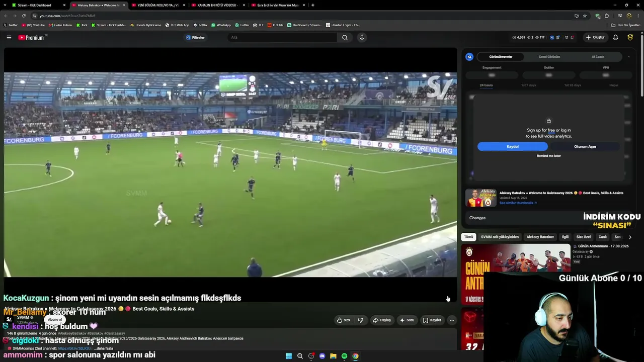Select the Görüntülenmeler tab
Image resolution: width=644 pixels, height=362 pixels.
pos(501,57)
